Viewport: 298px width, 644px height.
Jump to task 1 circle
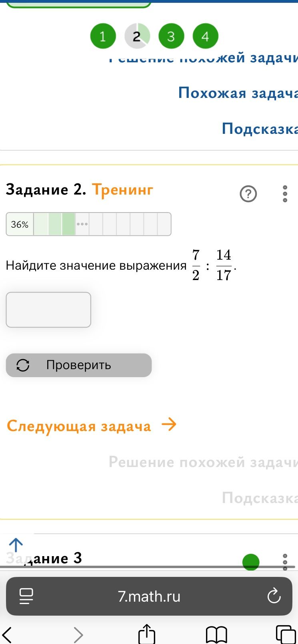[x=103, y=36]
